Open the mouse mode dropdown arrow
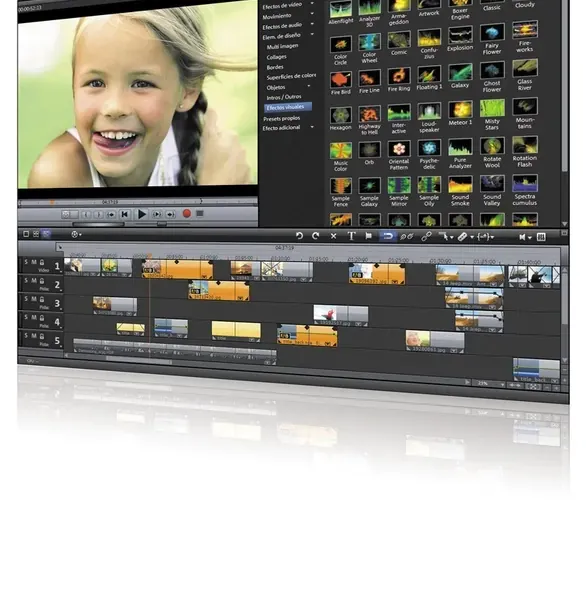 pos(452,238)
